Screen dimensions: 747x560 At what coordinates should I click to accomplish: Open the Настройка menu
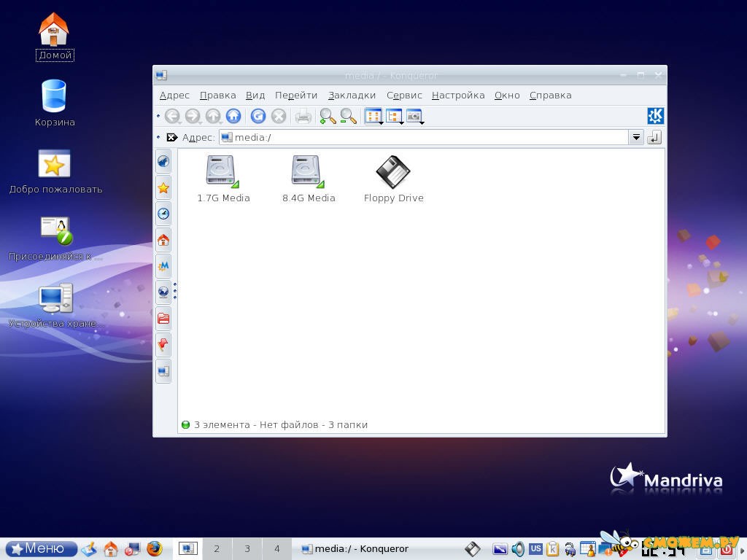point(458,96)
